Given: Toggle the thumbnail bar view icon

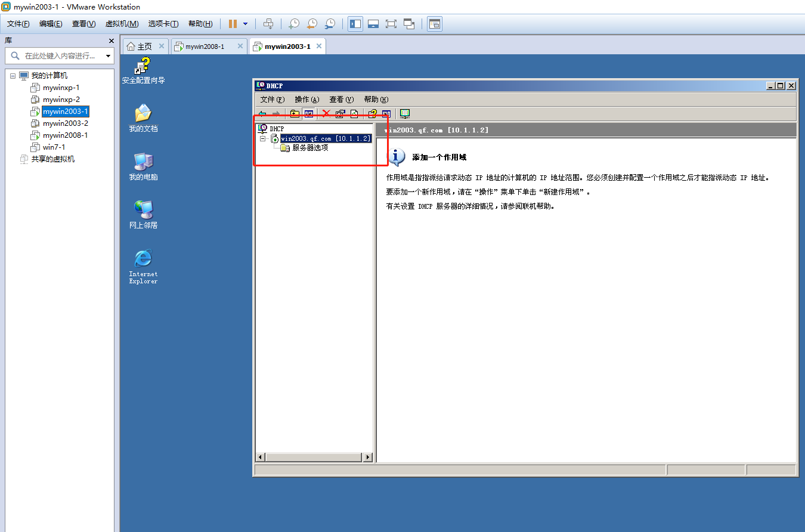Looking at the screenshot, I should coord(373,24).
